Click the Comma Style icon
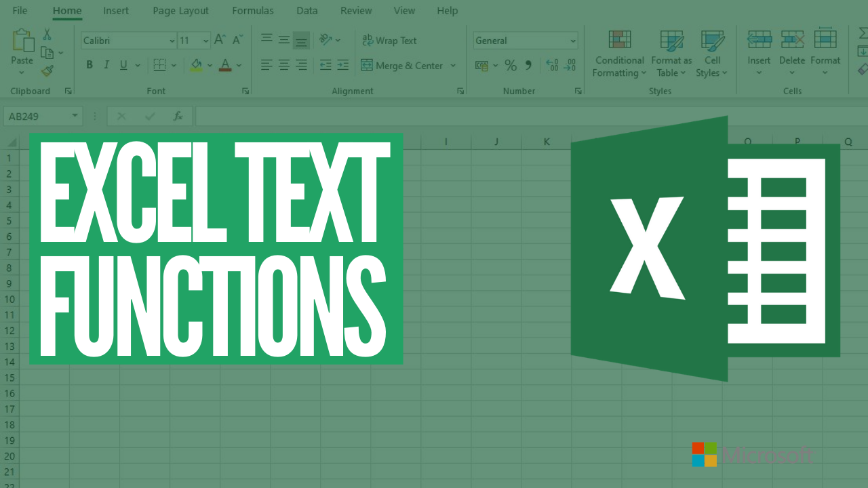 click(528, 66)
